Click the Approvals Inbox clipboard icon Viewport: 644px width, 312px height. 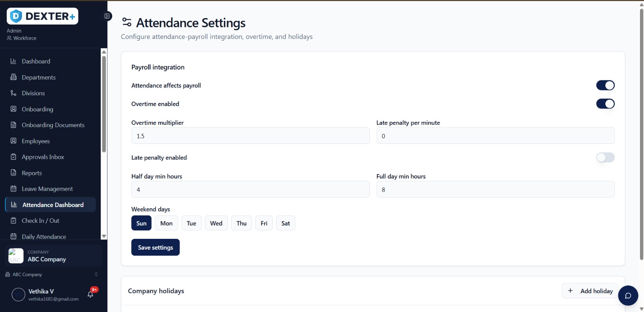pos(13,157)
